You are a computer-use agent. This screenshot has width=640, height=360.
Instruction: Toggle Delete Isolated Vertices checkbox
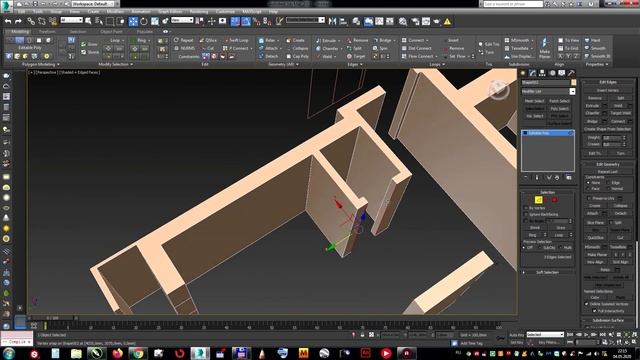[587, 304]
